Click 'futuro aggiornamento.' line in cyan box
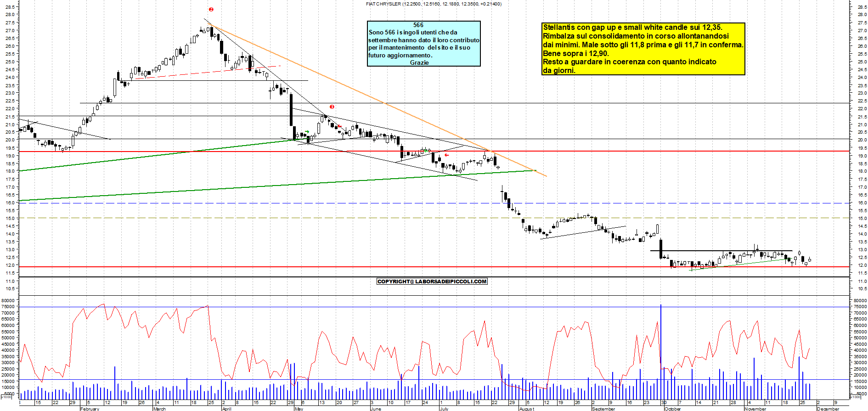The image size is (868, 411). tap(400, 56)
